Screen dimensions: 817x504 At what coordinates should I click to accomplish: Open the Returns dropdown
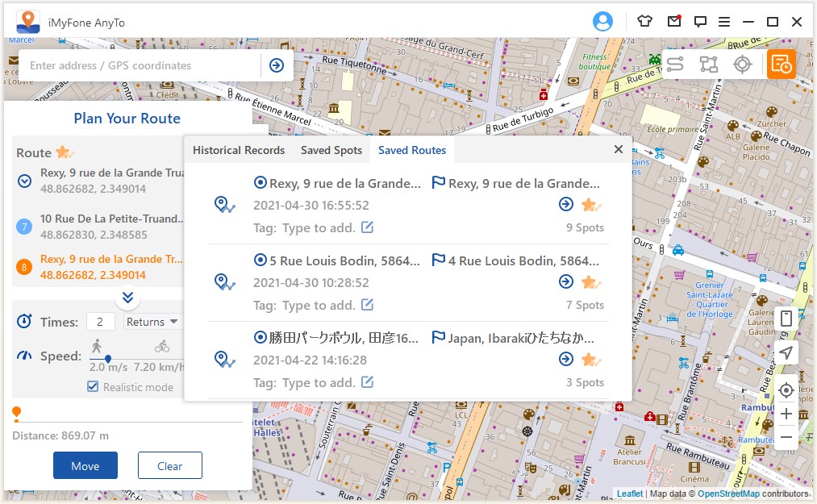(x=152, y=322)
